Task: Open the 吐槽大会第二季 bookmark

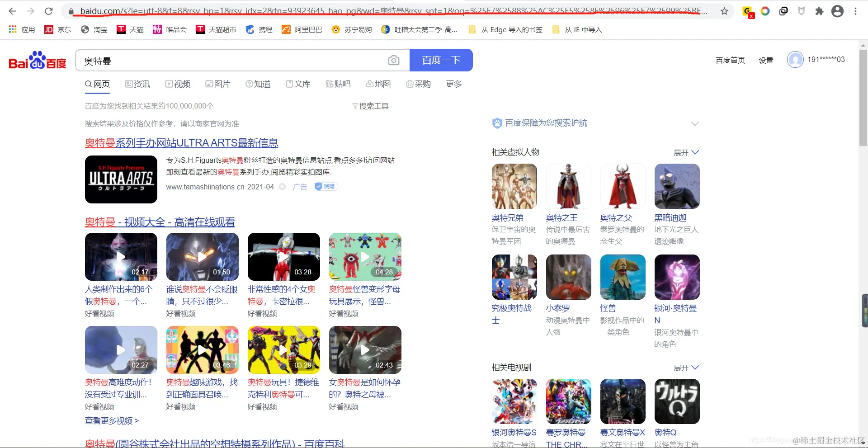Action: pos(419,29)
